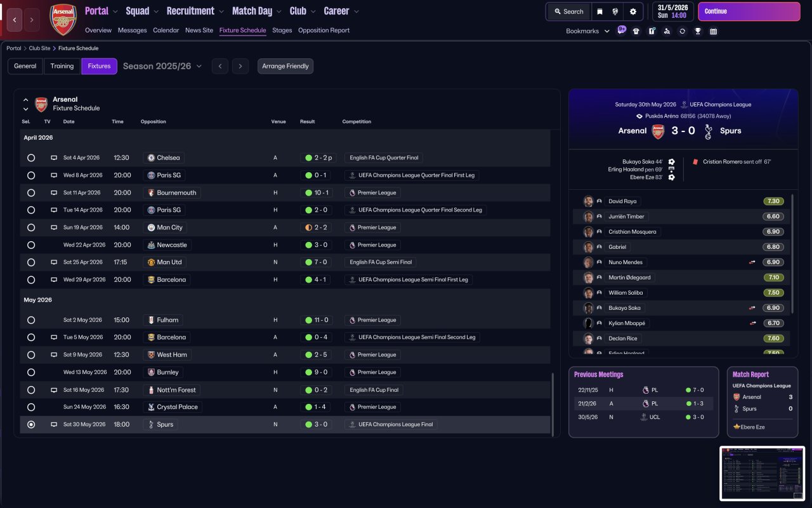The image size is (812, 508).
Task: Click the TV icon on Chelsea fixture row
Action: point(54,157)
